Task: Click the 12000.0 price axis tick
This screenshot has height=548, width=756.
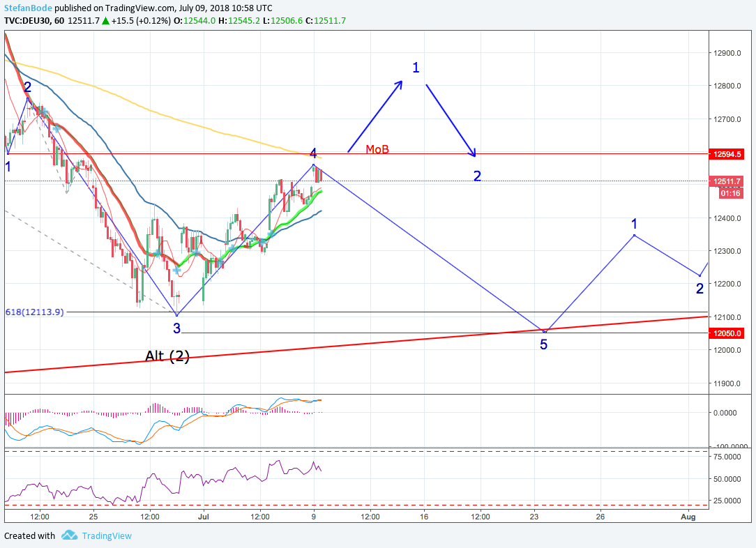Action: coord(727,350)
